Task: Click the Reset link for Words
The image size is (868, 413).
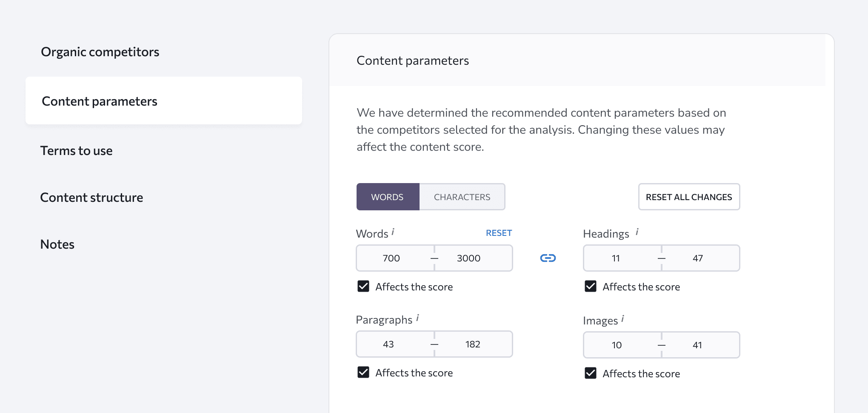Action: tap(499, 233)
